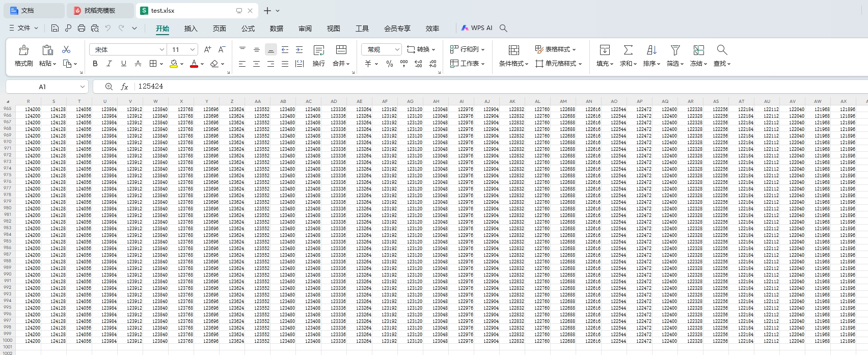
Task: Click the thousands separator (000) icon
Action: pos(404,64)
